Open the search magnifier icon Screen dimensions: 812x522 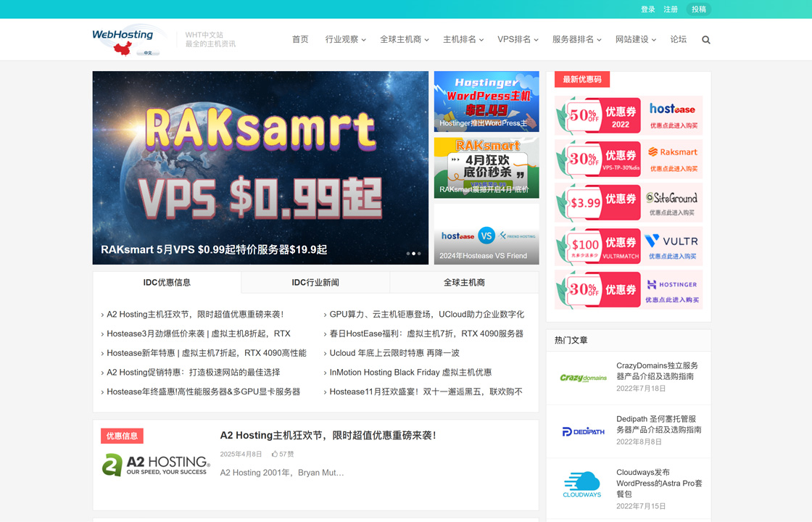click(x=706, y=40)
